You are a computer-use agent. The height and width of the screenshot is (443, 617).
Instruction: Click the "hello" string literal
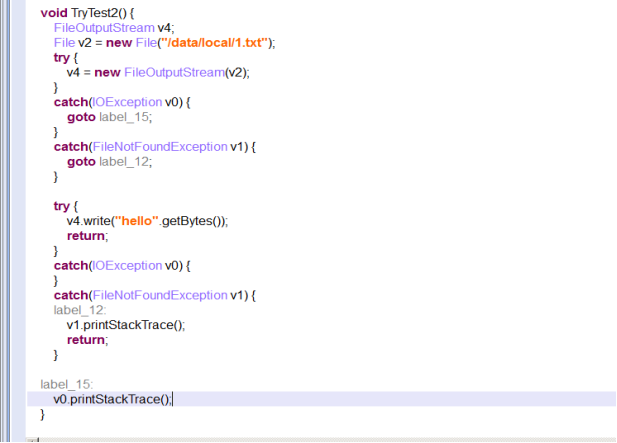pyautogui.click(x=136, y=221)
